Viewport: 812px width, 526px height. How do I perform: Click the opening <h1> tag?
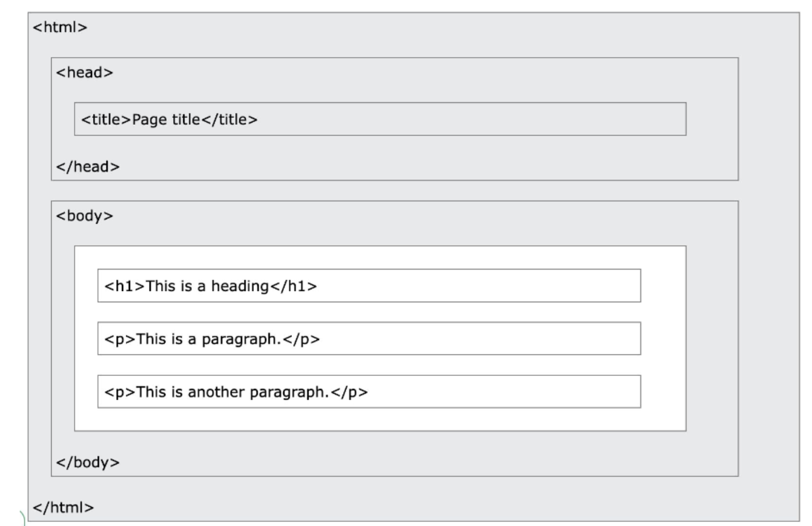pyautogui.click(x=125, y=286)
